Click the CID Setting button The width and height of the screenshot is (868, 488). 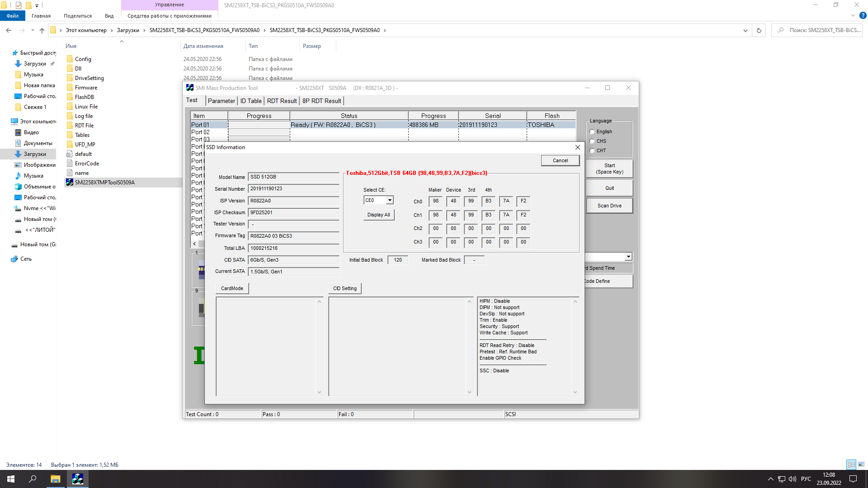(x=345, y=288)
